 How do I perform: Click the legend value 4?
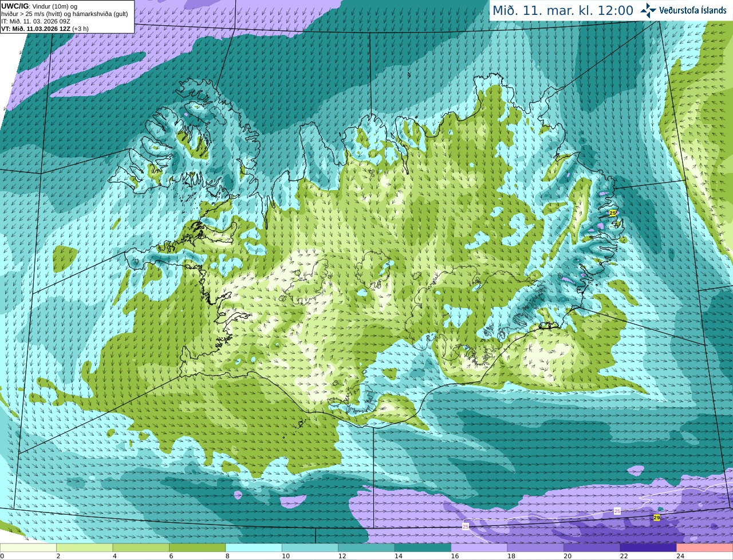pos(115,556)
